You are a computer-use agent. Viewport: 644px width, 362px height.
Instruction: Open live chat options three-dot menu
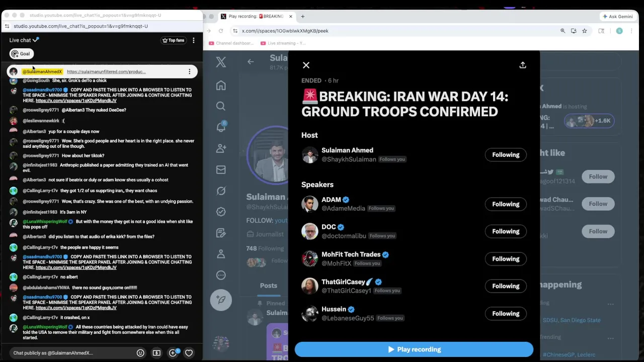point(193,40)
